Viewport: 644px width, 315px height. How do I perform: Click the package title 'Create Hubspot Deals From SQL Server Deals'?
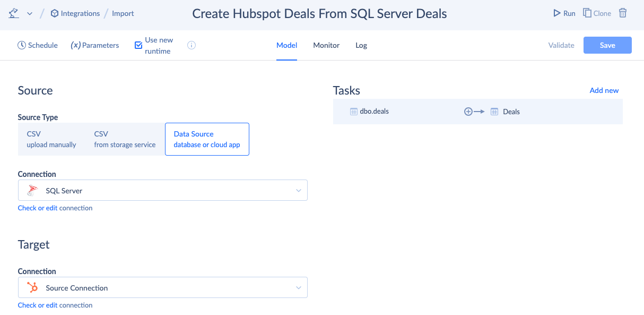coord(319,13)
